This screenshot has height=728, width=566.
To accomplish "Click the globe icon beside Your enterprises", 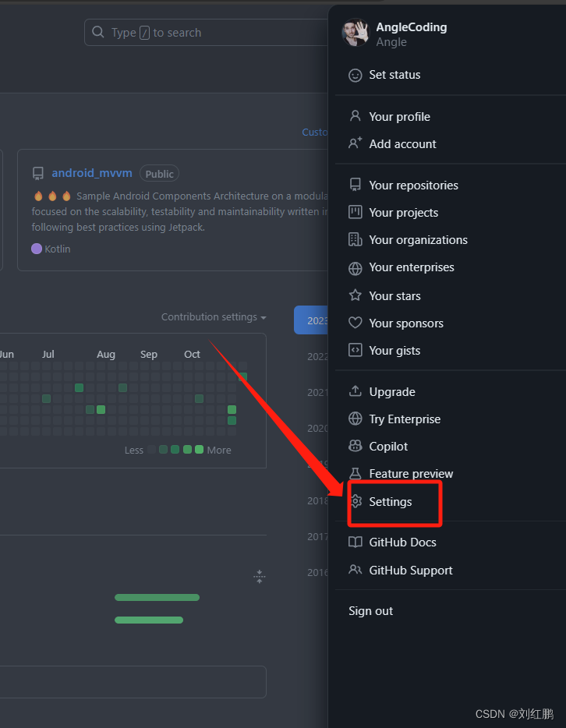I will tap(356, 268).
